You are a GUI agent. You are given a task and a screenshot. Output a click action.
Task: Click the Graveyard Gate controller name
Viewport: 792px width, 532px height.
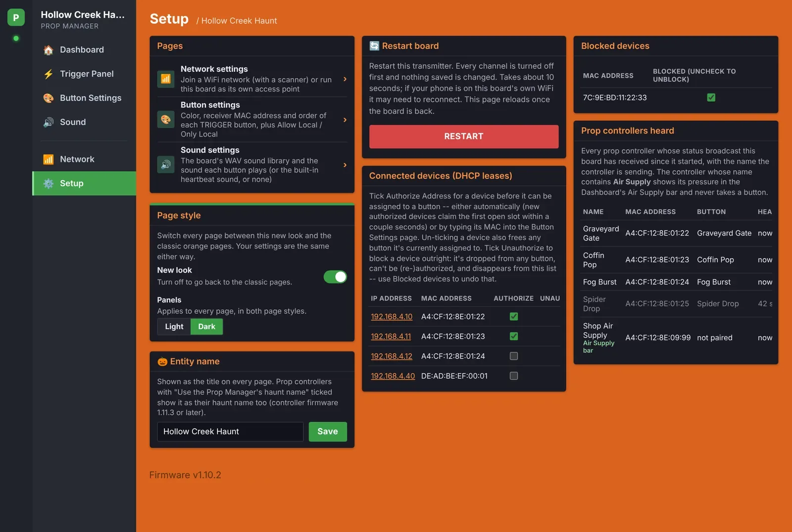601,234
